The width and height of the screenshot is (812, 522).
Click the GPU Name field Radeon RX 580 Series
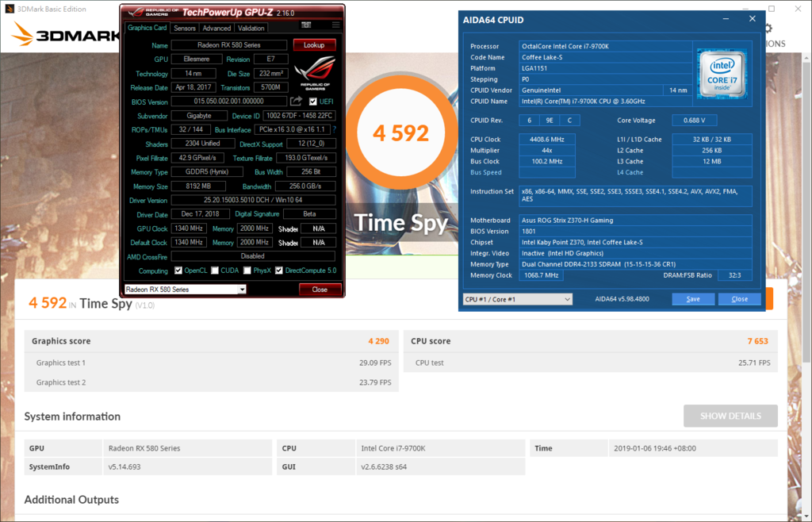(x=229, y=45)
